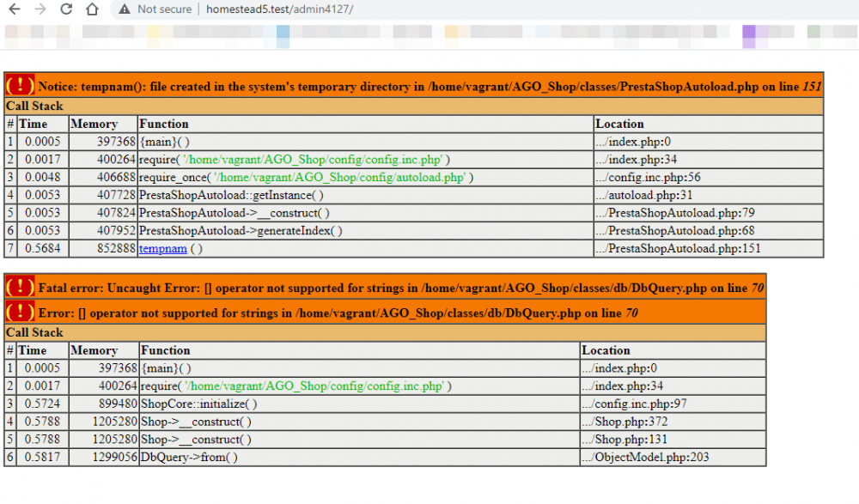This screenshot has height=504, width=859.
Task: Click location .../PrestaShopAutoload.php:151
Action: (678, 249)
